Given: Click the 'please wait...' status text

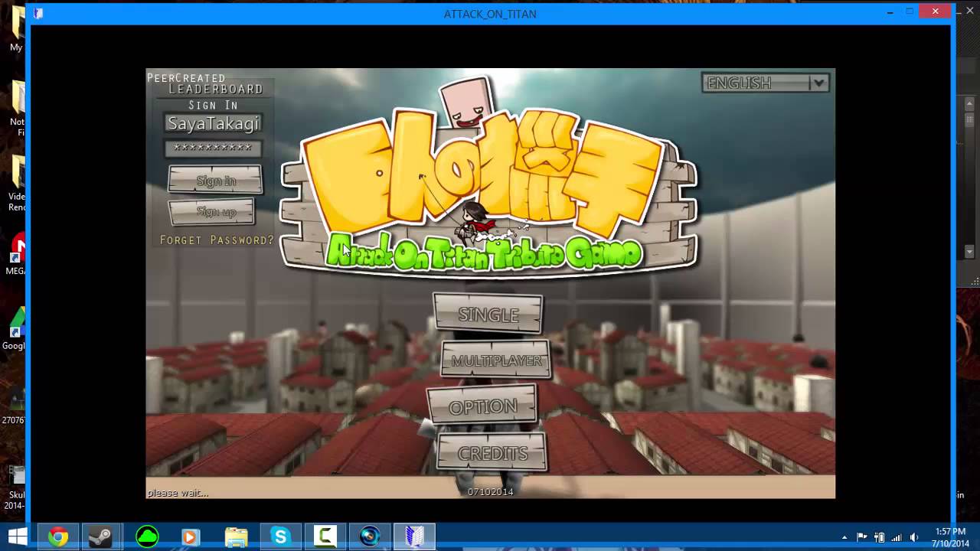Looking at the screenshot, I should pyautogui.click(x=178, y=493).
